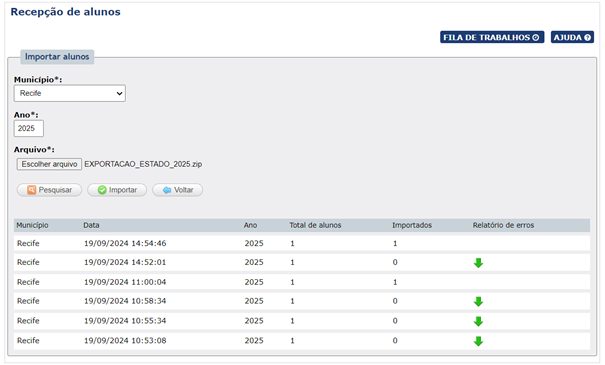Click the Data column header

[91, 225]
